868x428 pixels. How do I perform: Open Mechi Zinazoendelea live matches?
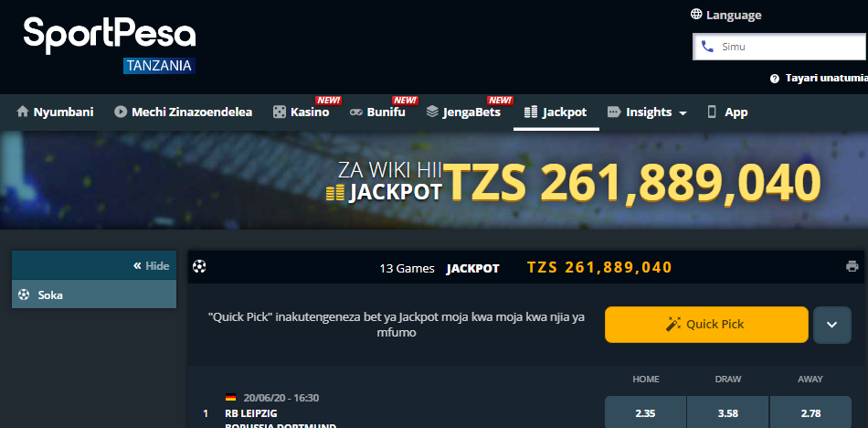(184, 112)
